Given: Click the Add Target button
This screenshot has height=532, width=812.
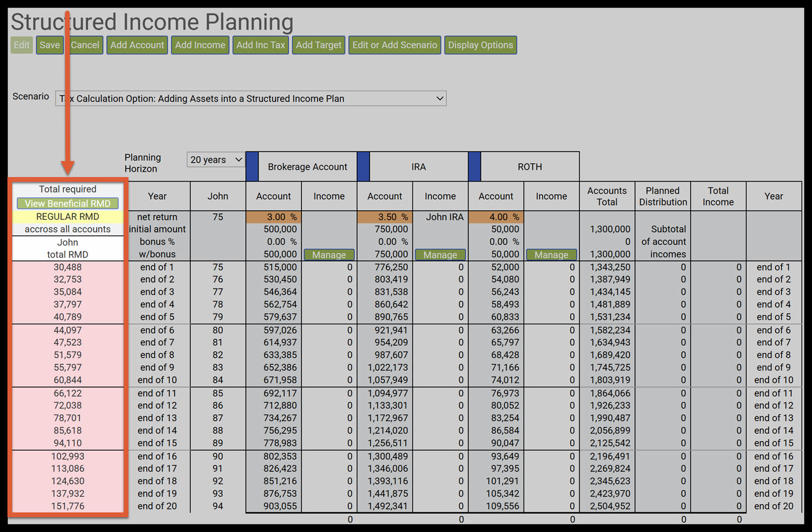Looking at the screenshot, I should click(x=319, y=45).
